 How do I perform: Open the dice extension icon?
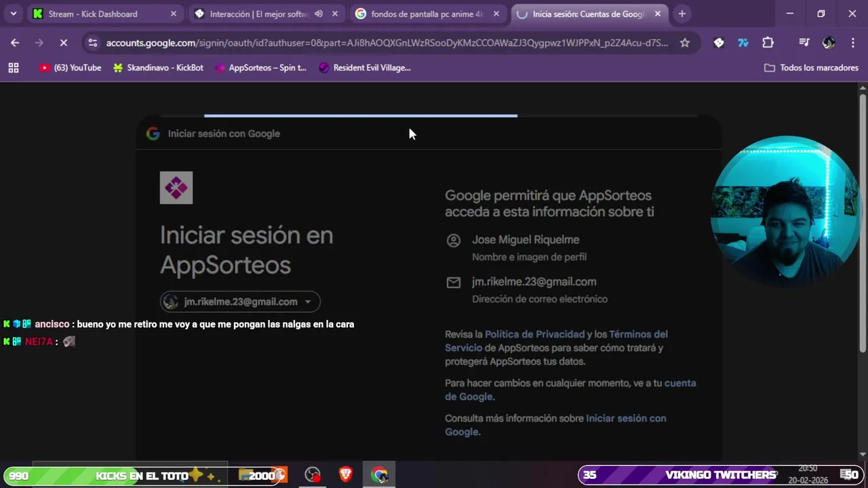[x=719, y=43]
